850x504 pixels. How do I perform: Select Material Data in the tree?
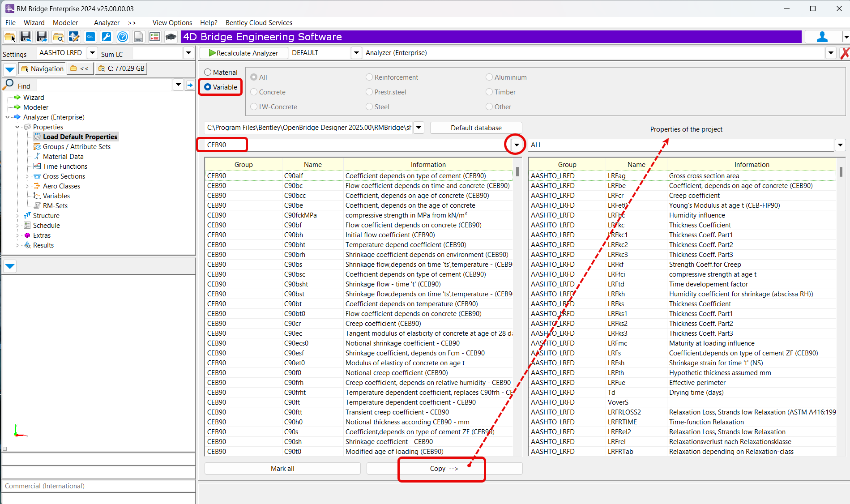pos(63,157)
